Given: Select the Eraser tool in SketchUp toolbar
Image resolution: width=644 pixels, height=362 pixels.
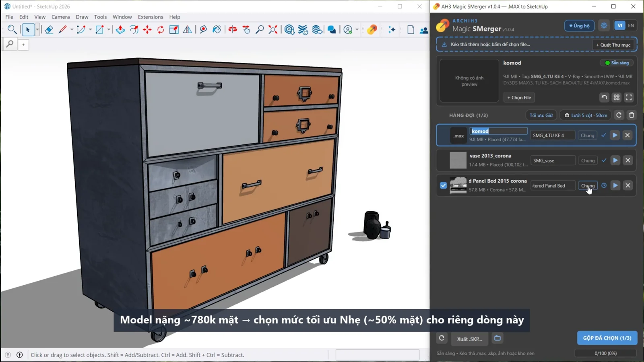Looking at the screenshot, I should 49,29.
